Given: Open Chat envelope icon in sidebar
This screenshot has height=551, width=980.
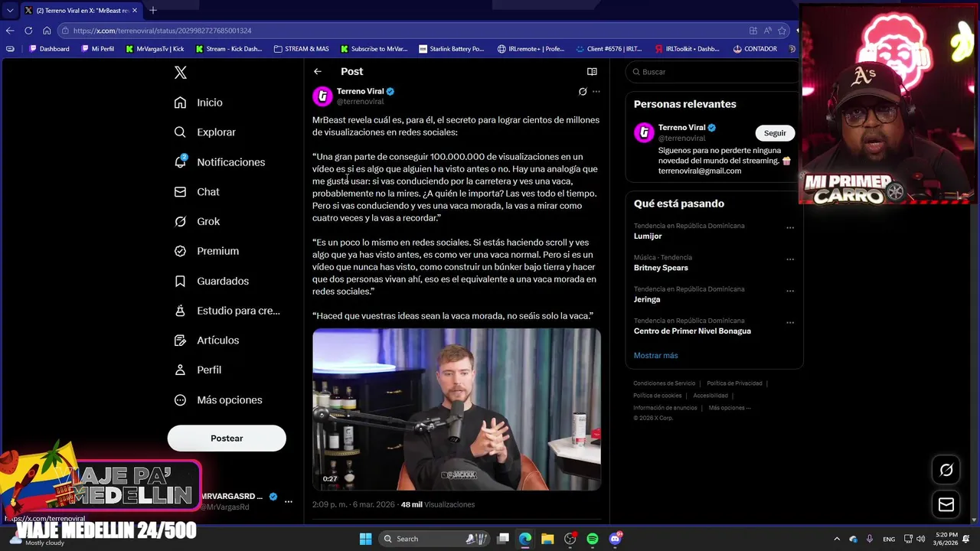Looking at the screenshot, I should tap(180, 192).
